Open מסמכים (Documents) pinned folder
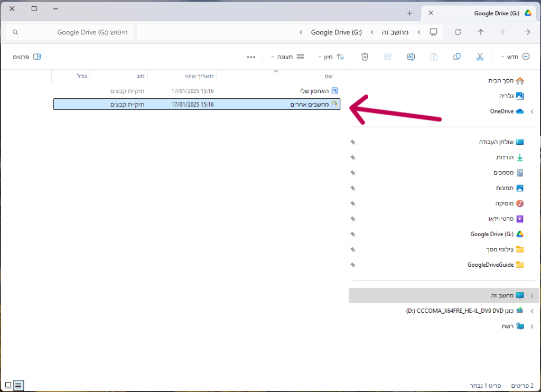The height and width of the screenshot is (392, 541). click(x=508, y=173)
